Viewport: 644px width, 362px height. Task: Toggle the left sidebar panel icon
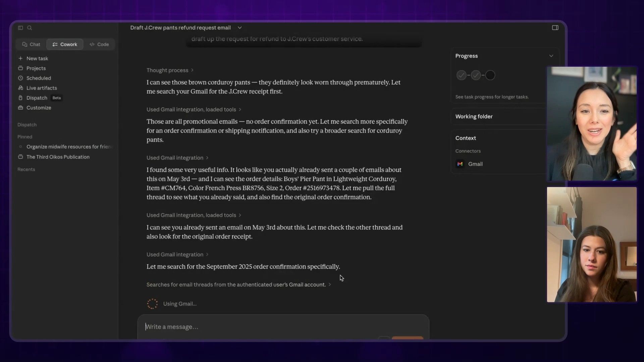point(20,28)
